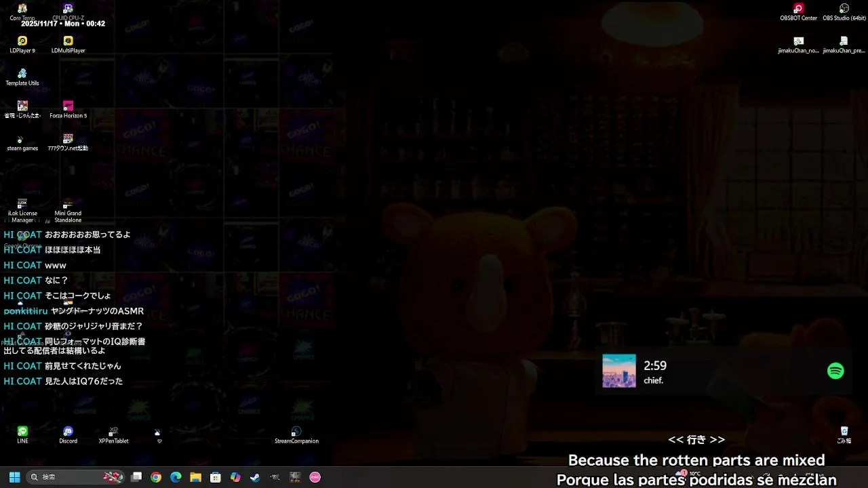Screen dimensions: 868x488
Task: Launch OBS Studio (64bit) from the desktop
Action: click(844, 12)
